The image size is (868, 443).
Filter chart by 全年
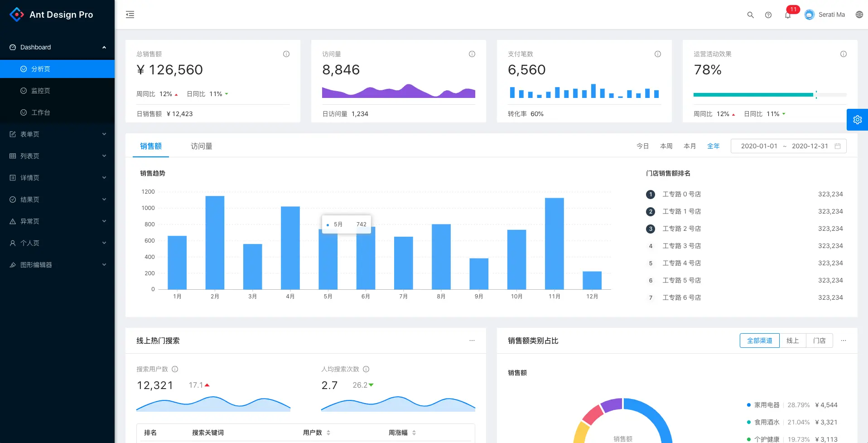[x=714, y=146]
